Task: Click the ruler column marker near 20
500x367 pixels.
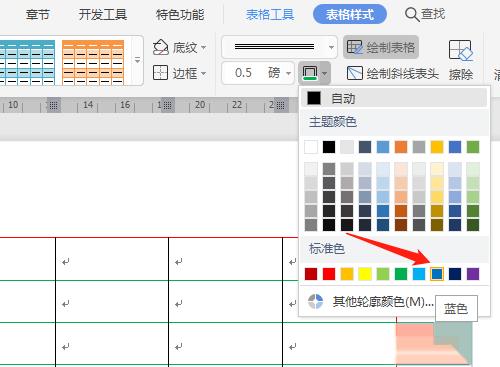Action: 168,105
